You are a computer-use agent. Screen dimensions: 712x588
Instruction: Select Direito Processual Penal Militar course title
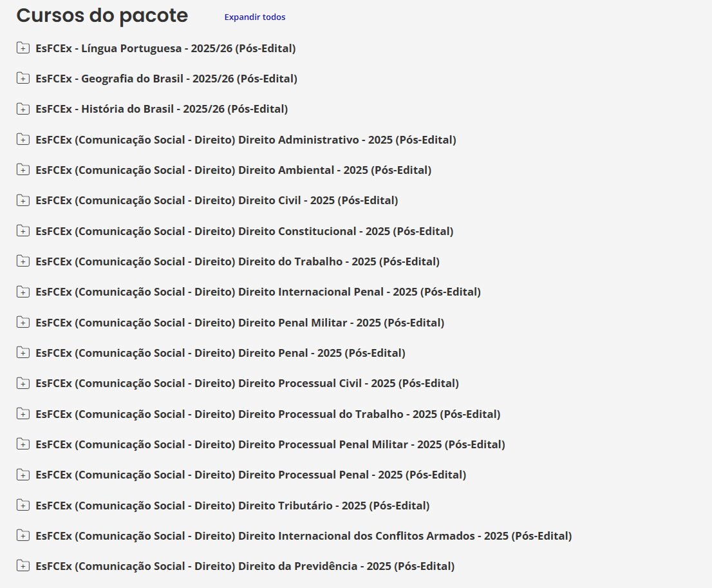[270, 444]
